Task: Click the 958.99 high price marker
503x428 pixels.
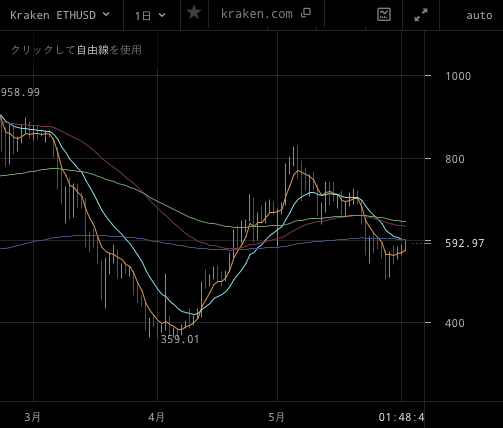Action: pos(20,92)
